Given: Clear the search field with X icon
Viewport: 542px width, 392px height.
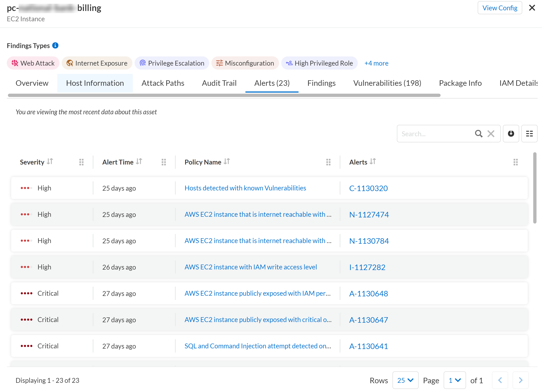Looking at the screenshot, I should pos(491,134).
